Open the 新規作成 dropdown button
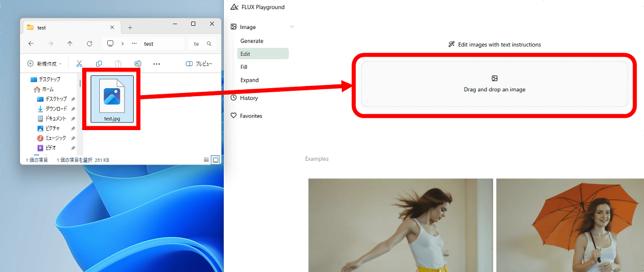The image size is (644, 272). click(x=45, y=63)
